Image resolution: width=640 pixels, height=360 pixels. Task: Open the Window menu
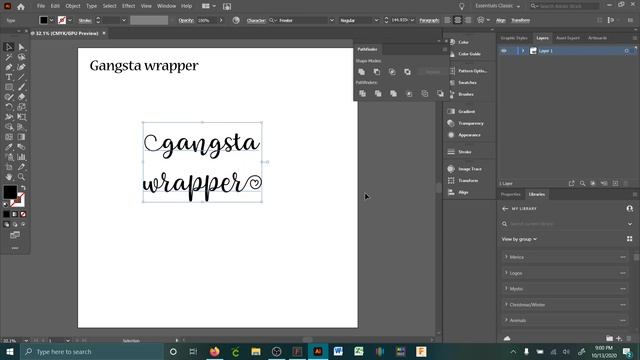(x=167, y=6)
